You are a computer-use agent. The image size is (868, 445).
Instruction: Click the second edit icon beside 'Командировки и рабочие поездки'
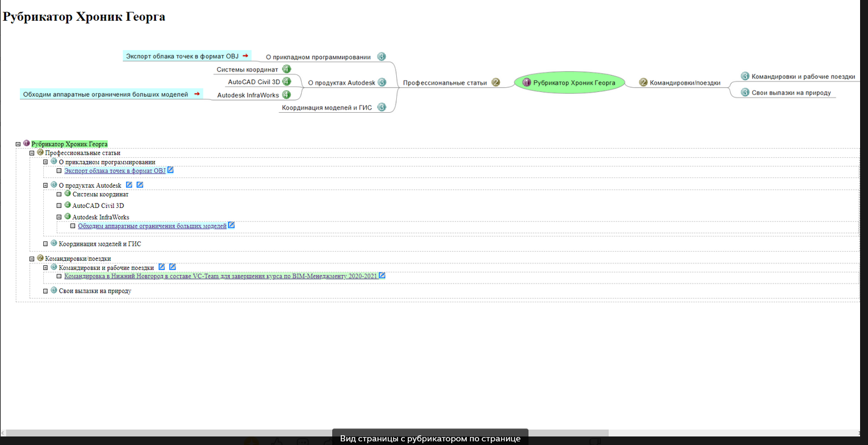pyautogui.click(x=173, y=266)
